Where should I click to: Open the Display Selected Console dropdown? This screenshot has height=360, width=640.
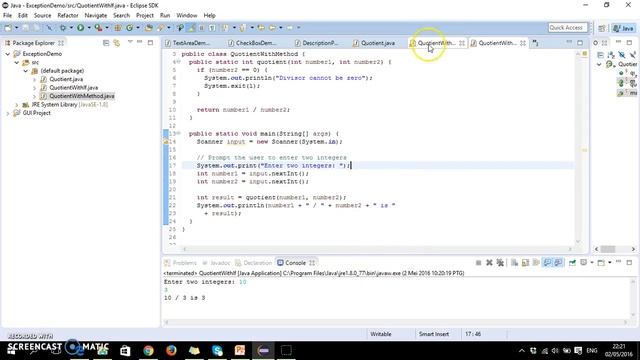(x=591, y=263)
